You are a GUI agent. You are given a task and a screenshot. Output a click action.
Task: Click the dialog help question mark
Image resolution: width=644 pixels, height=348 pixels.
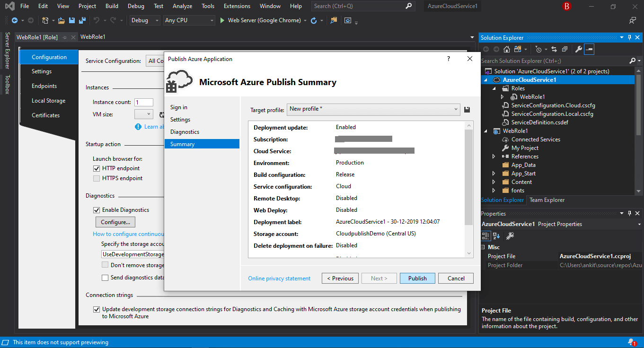click(448, 59)
